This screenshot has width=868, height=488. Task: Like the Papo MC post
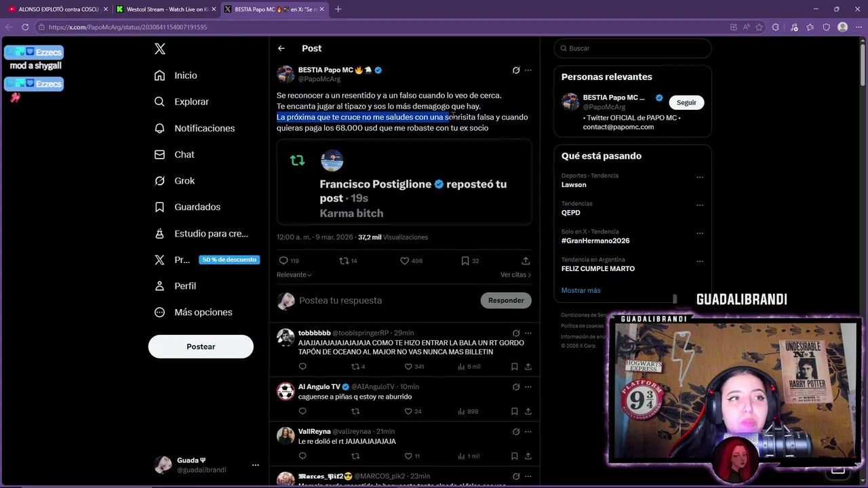(x=404, y=261)
